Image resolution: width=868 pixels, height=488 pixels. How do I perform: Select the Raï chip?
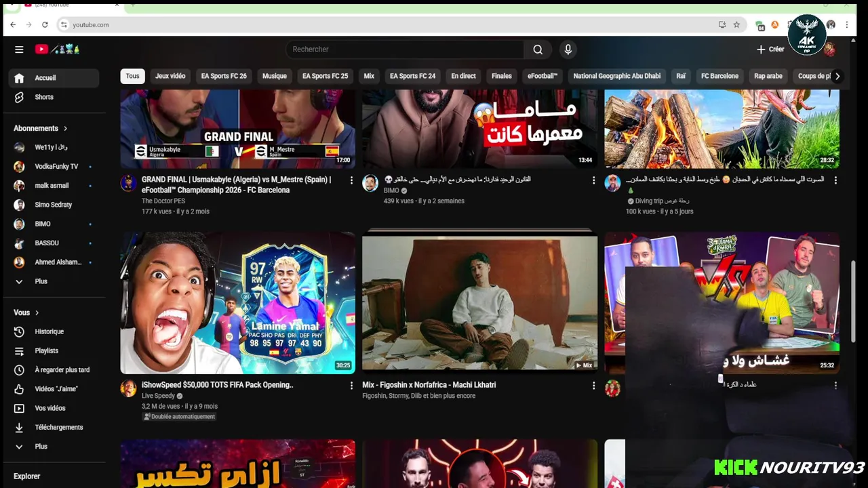(x=681, y=76)
